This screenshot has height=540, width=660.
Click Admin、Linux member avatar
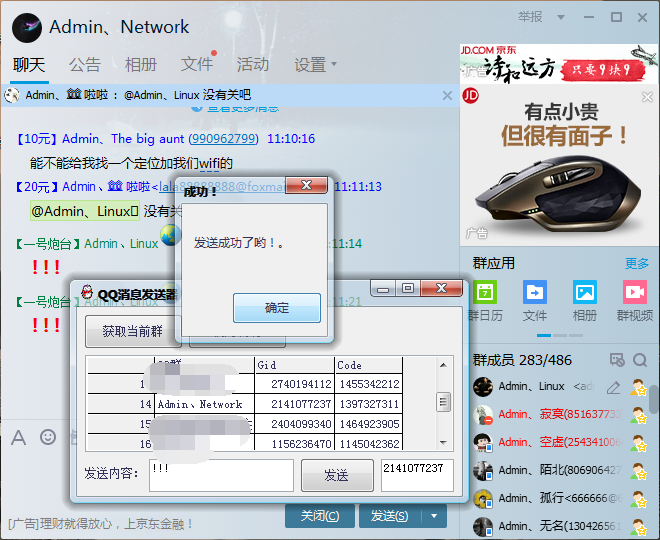point(483,387)
